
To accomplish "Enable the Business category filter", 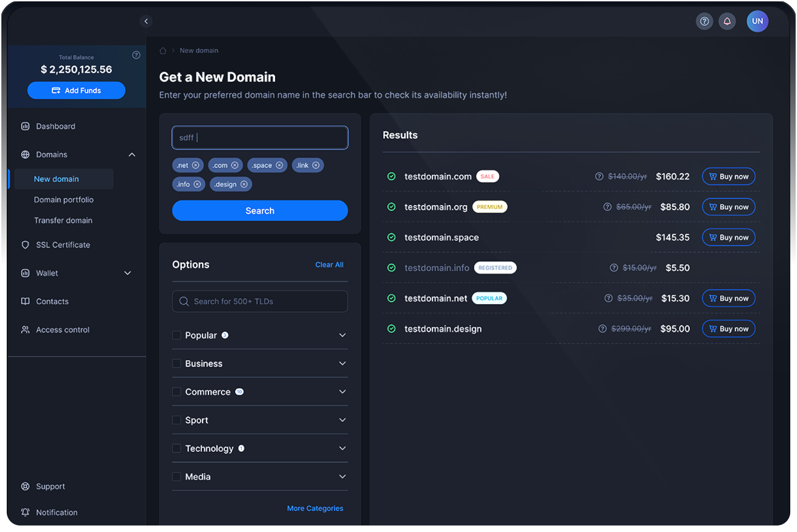I will point(176,363).
